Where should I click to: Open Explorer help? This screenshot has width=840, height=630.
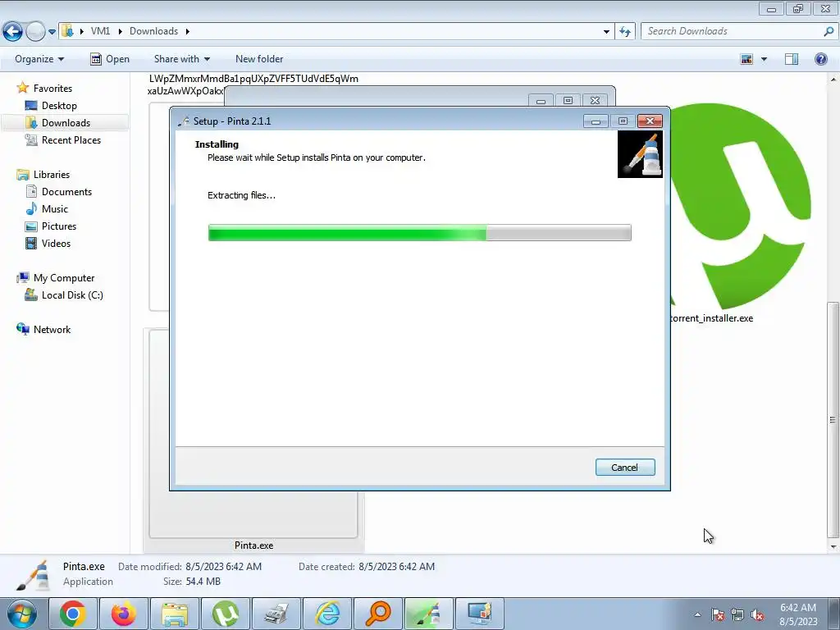coord(820,59)
